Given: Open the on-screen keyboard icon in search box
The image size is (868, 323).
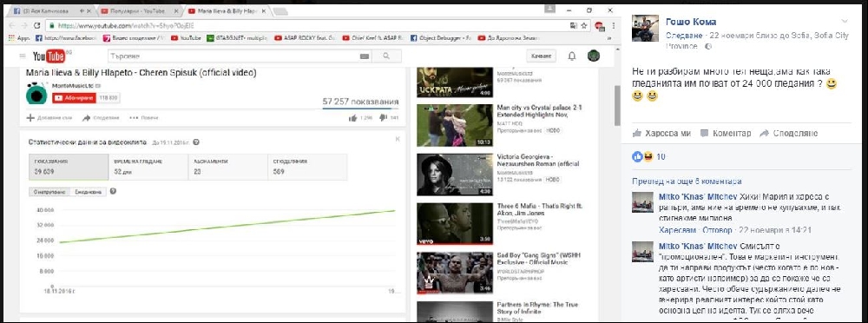Looking at the screenshot, I should point(365,56).
